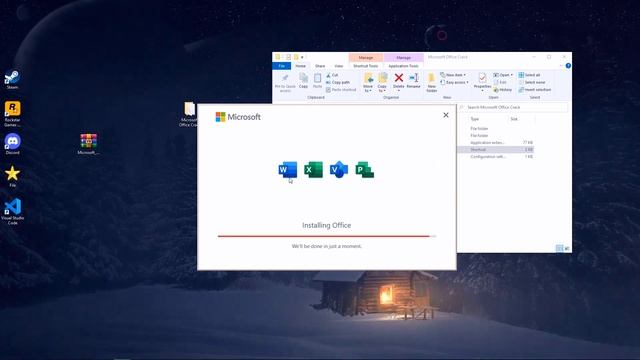
Task: Click the Installing Office progress bar
Action: click(x=327, y=236)
